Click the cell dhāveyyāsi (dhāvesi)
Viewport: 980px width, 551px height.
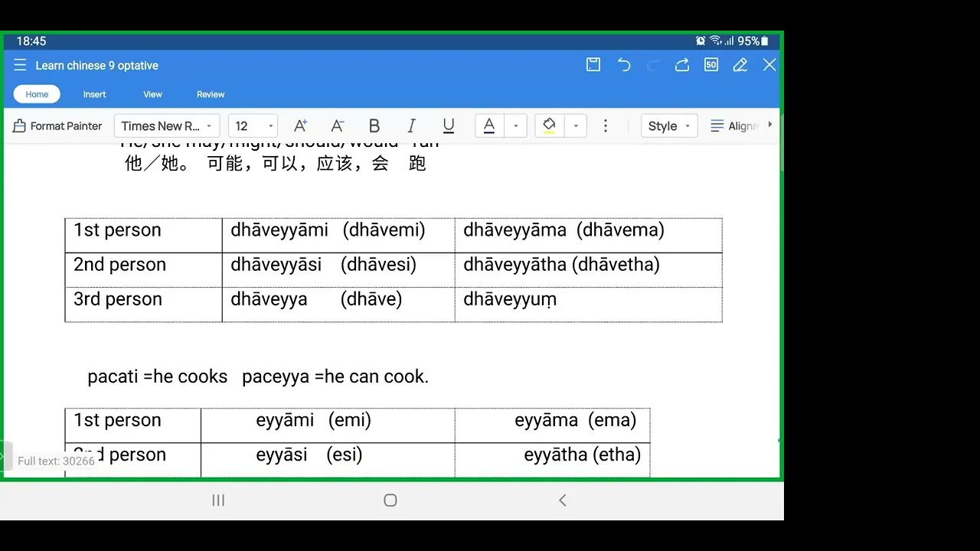point(338,270)
